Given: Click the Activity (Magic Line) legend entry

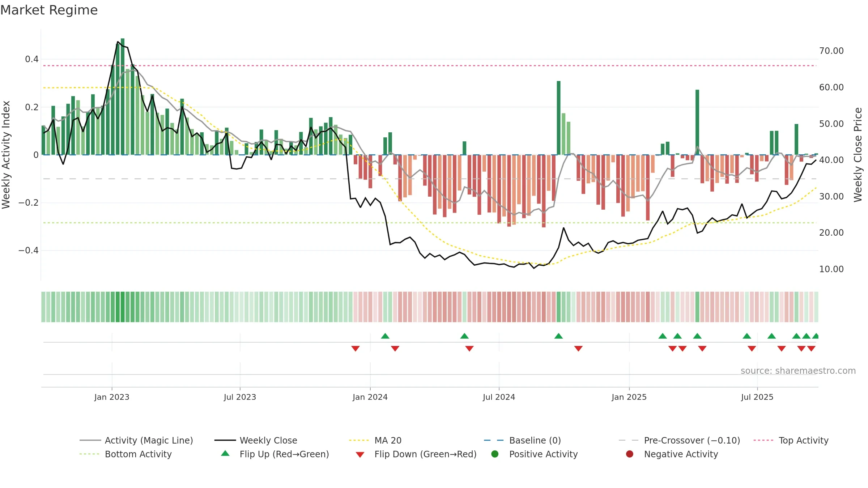Looking at the screenshot, I should coord(136,440).
